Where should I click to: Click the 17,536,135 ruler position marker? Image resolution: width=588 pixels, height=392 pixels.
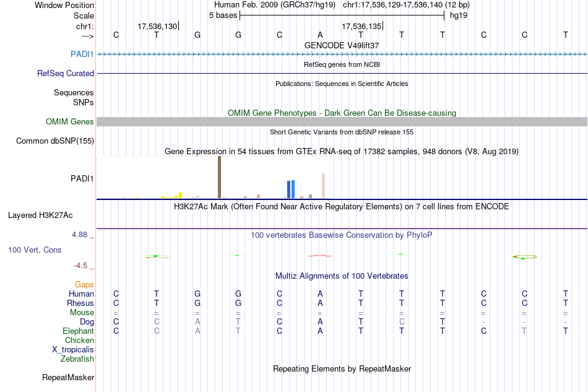[362, 26]
